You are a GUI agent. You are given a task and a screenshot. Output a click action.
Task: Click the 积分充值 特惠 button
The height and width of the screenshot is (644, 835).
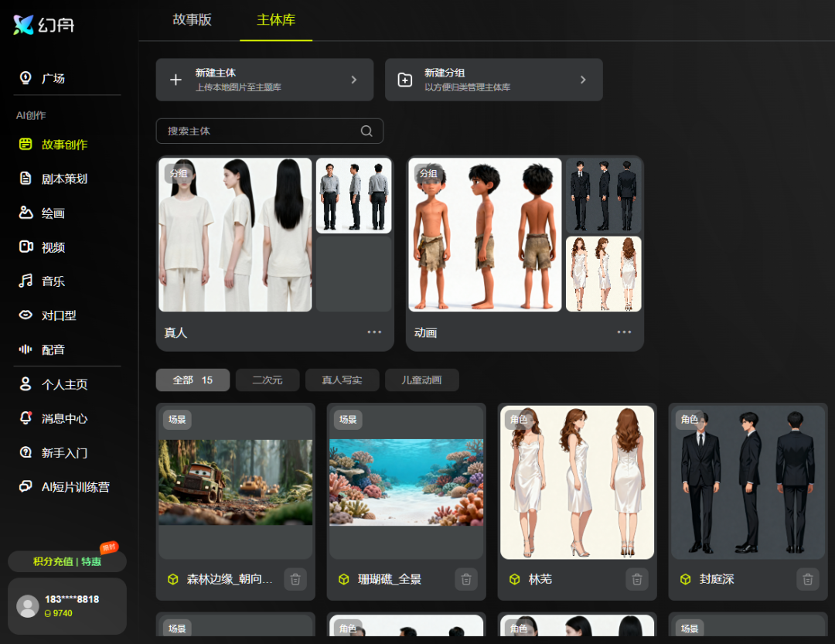coord(67,561)
